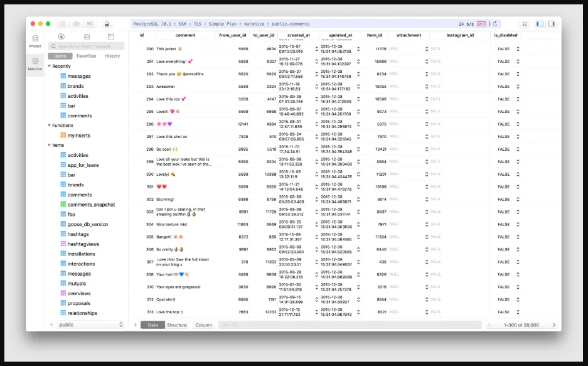Switch to the Favorites sidebar tab
The image size is (588, 366).
[x=86, y=56]
